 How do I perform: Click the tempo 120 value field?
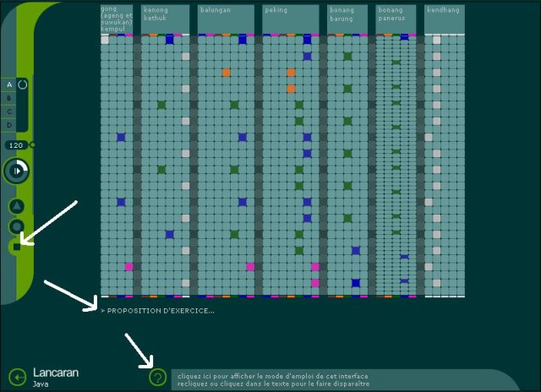tap(16, 145)
